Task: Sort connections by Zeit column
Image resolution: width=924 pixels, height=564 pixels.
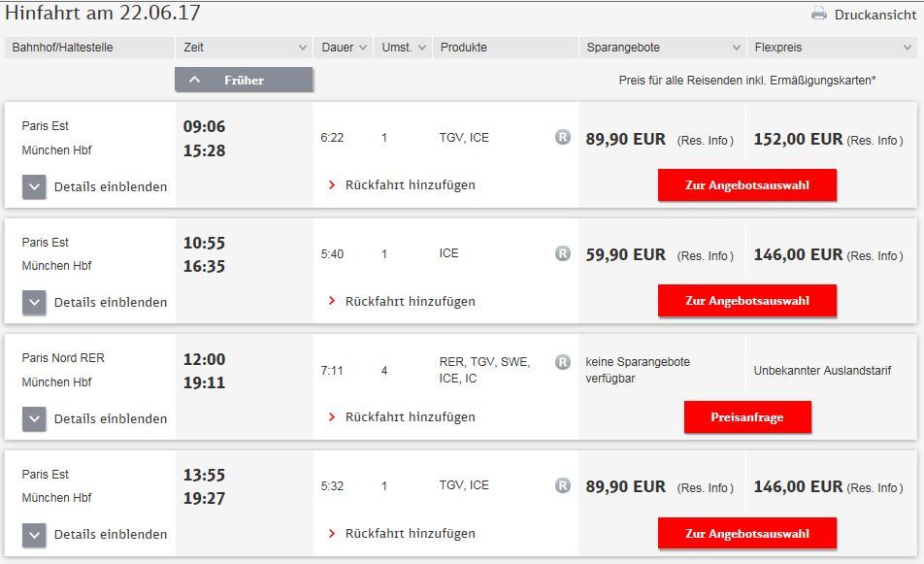Action: (x=245, y=48)
